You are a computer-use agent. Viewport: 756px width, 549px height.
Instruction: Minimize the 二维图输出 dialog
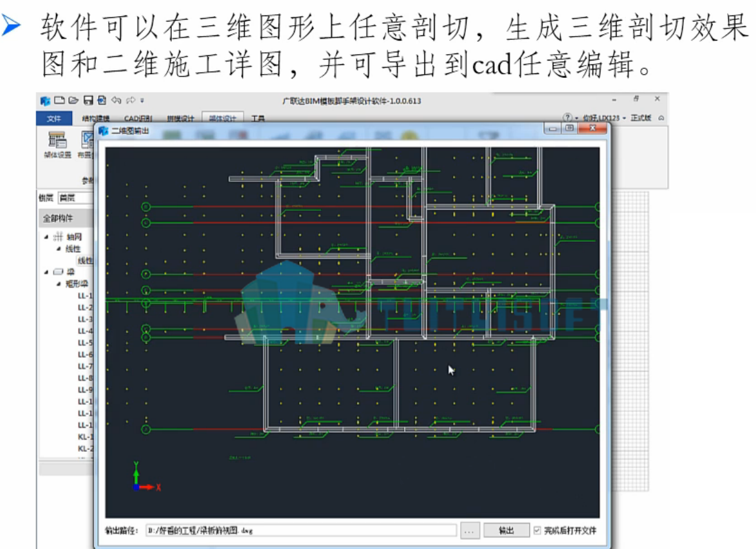point(553,128)
